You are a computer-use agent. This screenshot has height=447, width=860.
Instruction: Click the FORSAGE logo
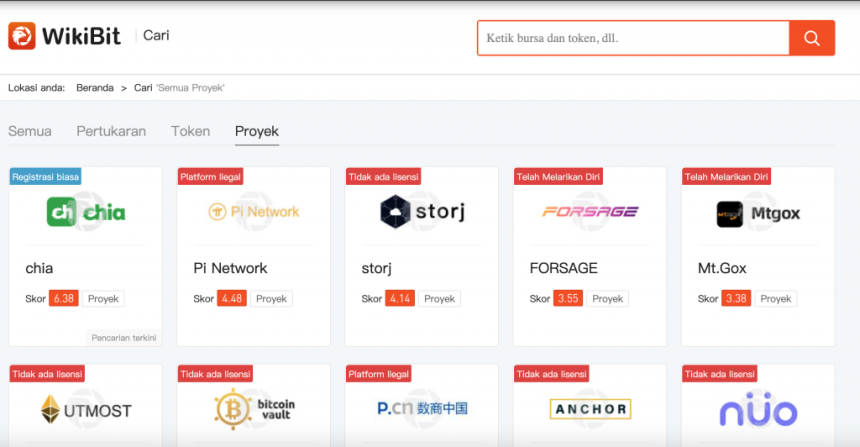589,212
